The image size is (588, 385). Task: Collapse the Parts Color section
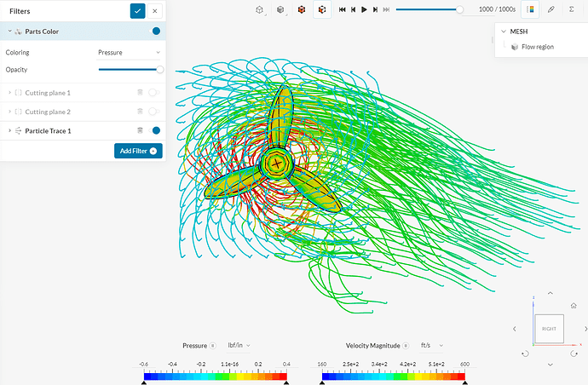10,32
